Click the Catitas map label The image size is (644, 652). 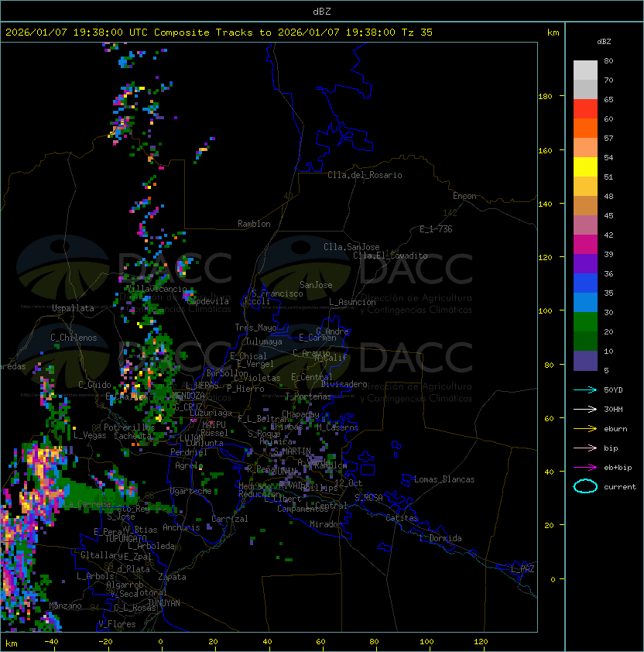tap(402, 518)
